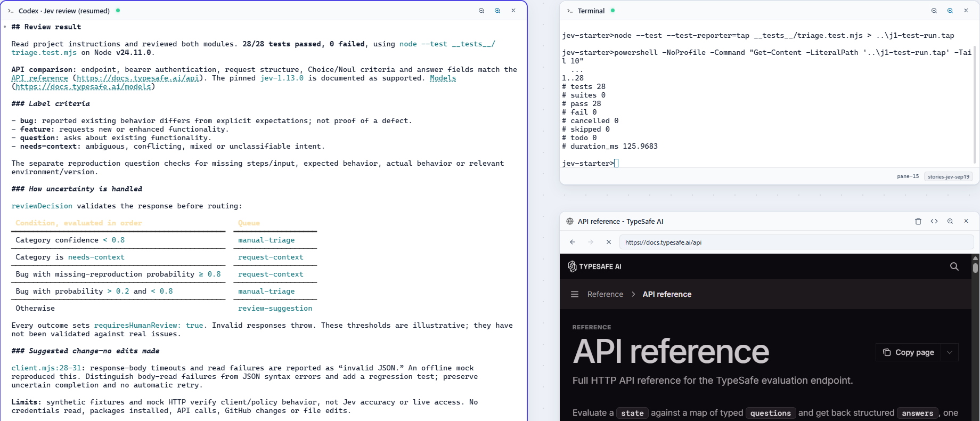The height and width of the screenshot is (421, 980).
Task: Click the browser page scrollbar thumb
Action: (976, 268)
